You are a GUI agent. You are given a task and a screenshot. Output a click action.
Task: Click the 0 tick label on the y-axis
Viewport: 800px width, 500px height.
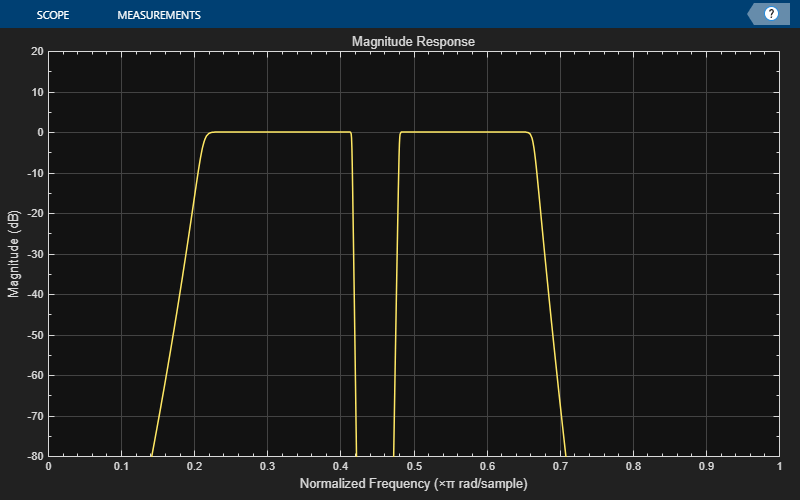click(39, 132)
